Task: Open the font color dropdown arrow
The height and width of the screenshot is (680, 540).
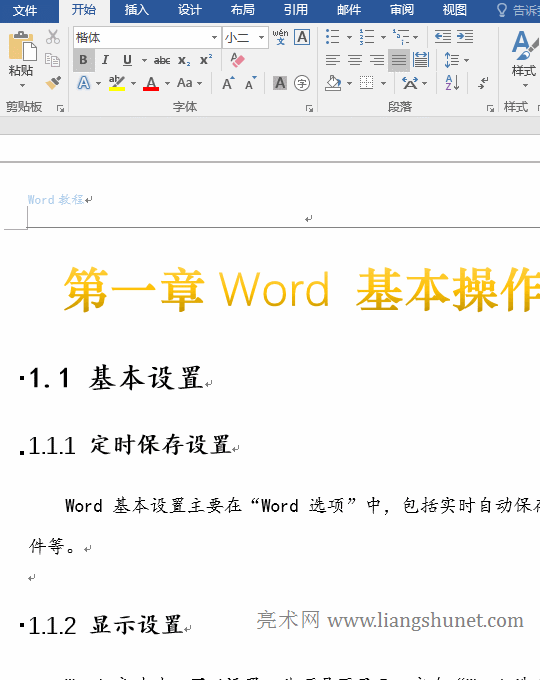Action: pyautogui.click(x=167, y=83)
